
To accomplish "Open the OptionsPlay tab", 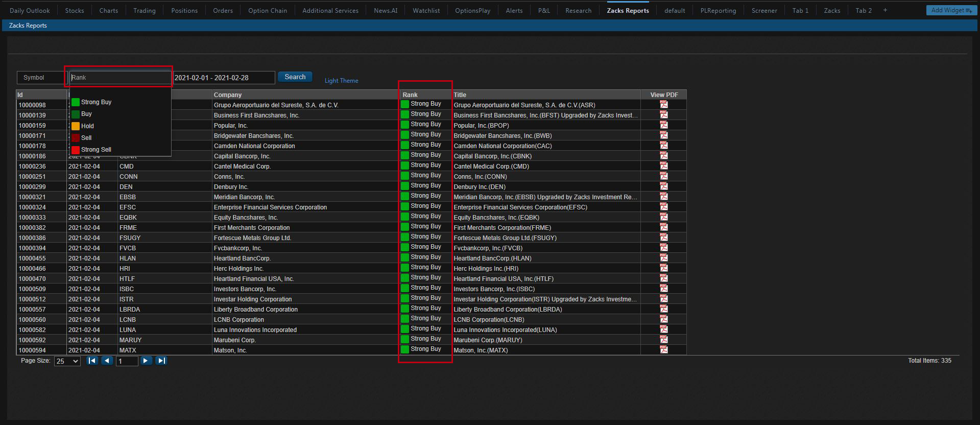I will (472, 10).
